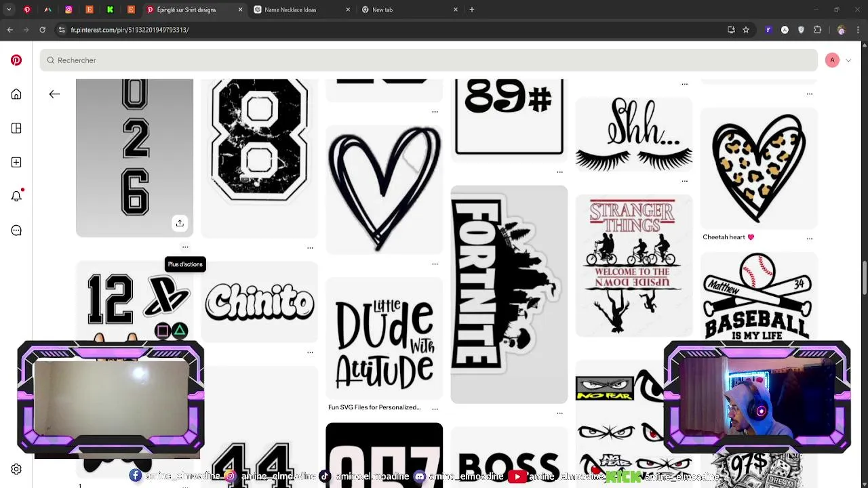Close the Name Necklace Ideas tab
The width and height of the screenshot is (868, 488).
(x=348, y=9)
